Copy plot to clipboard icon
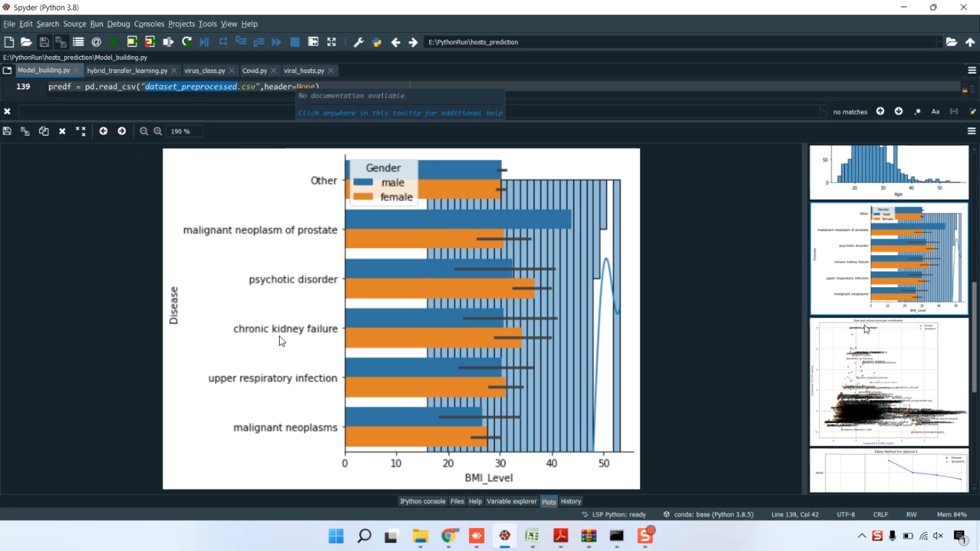 click(x=44, y=131)
